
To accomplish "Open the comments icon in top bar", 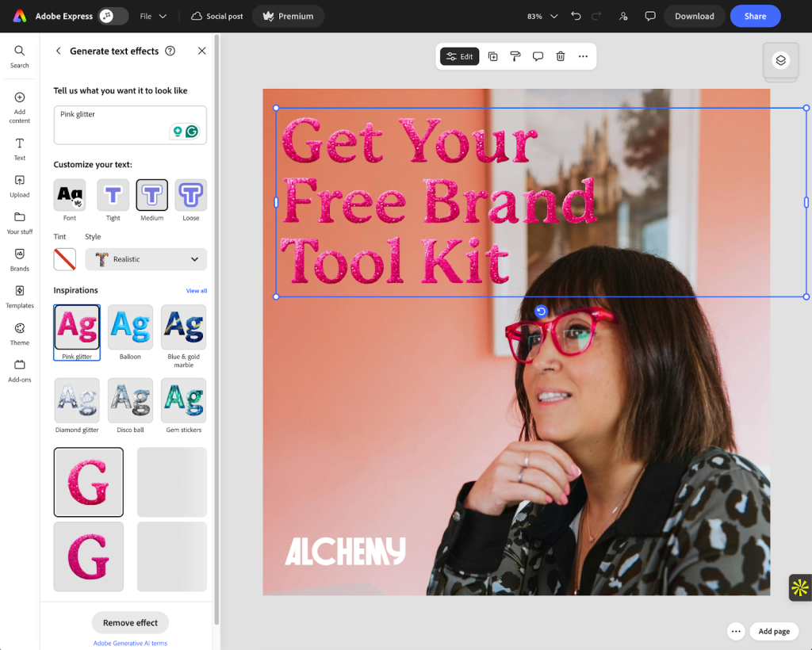I will 650,16.
